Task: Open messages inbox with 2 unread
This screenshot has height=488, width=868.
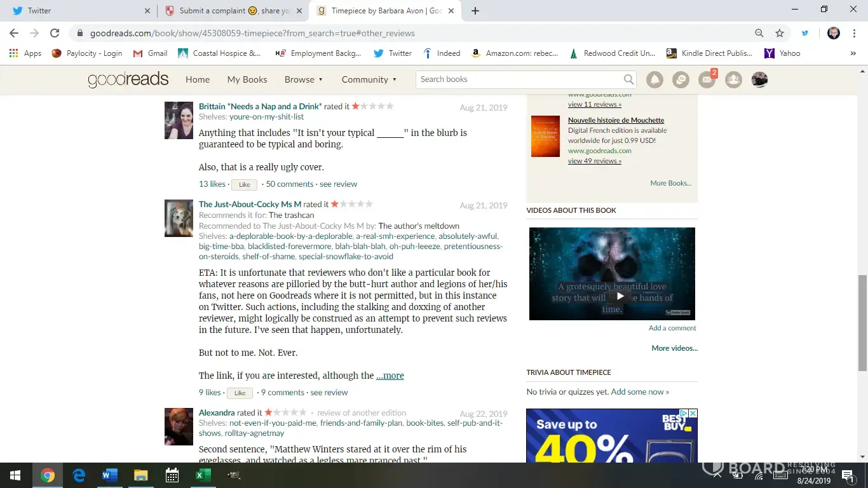Action: coord(707,79)
